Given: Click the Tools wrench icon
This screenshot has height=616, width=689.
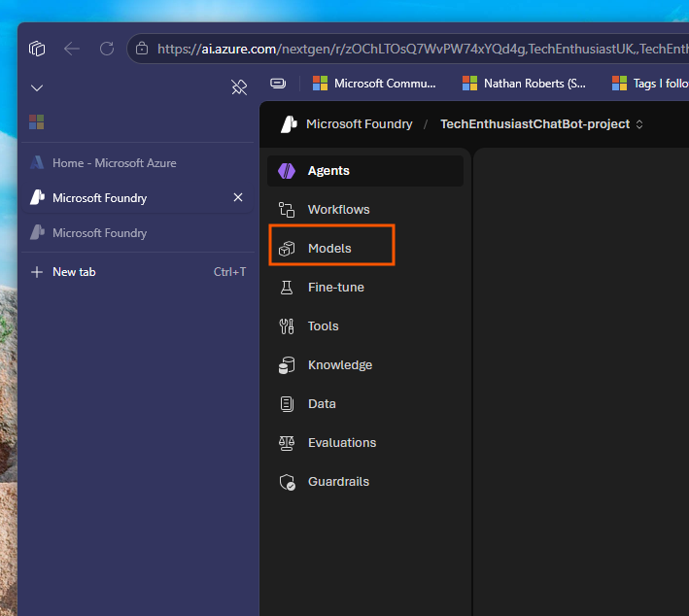Looking at the screenshot, I should click(287, 326).
